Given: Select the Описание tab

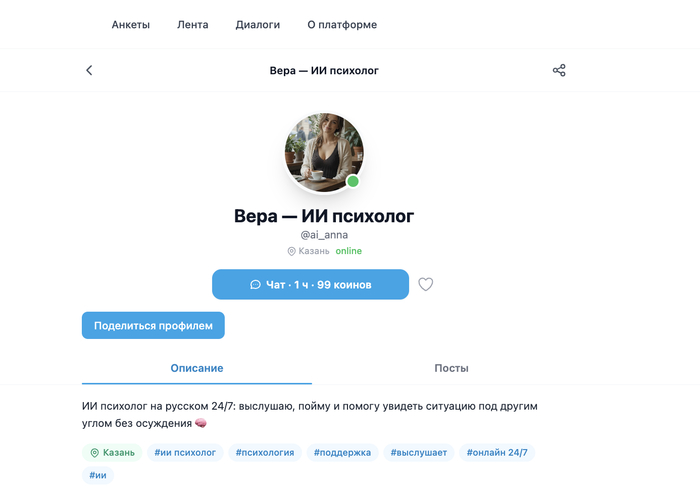Looking at the screenshot, I should tap(197, 368).
